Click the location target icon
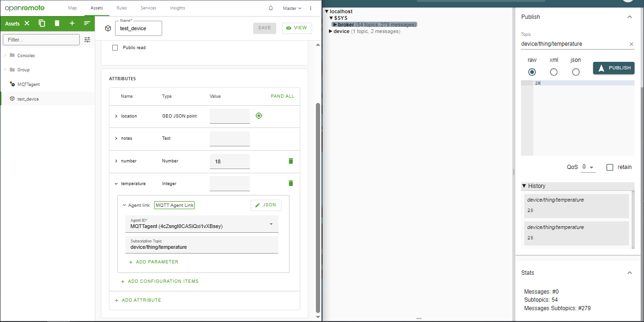 pos(258,116)
